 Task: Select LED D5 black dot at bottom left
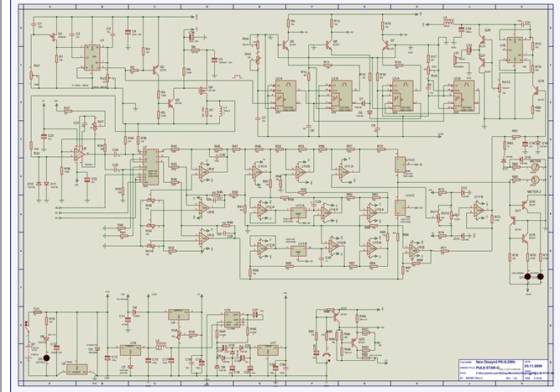[x=46, y=358]
